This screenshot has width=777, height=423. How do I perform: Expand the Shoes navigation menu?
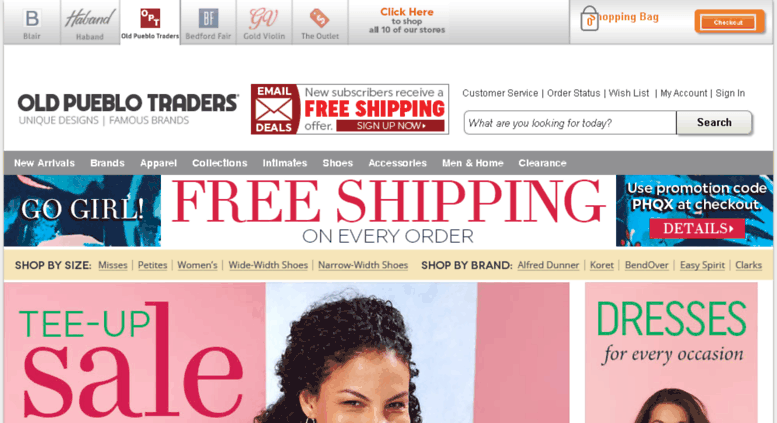point(337,163)
